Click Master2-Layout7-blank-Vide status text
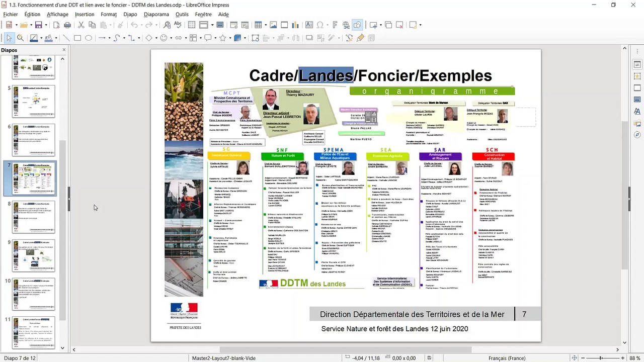Screen dimensions: 644x362 (x=224, y=358)
